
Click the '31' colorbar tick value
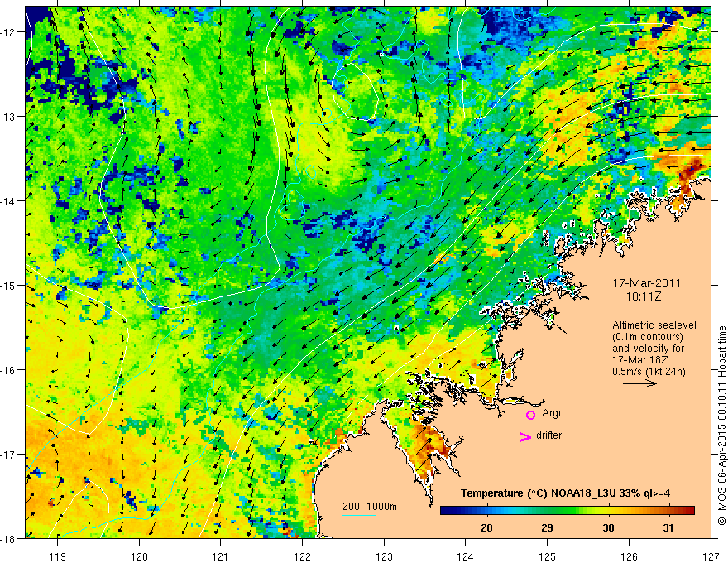point(668,527)
